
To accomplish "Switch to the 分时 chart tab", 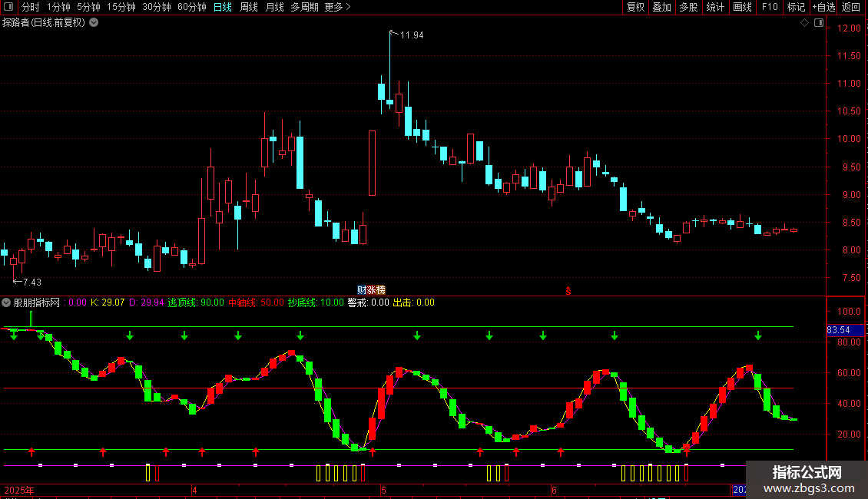I will 31,7.
